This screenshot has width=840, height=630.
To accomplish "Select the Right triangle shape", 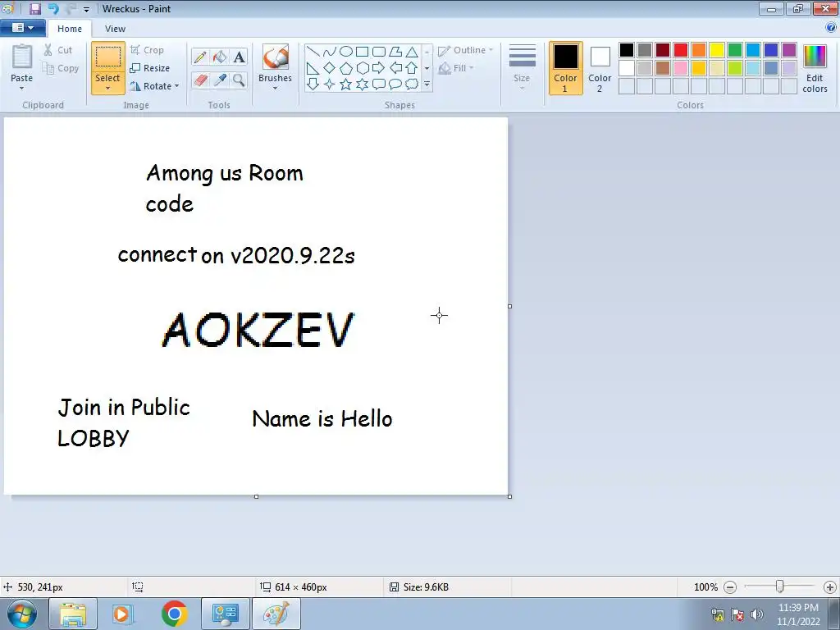I will pyautogui.click(x=313, y=68).
